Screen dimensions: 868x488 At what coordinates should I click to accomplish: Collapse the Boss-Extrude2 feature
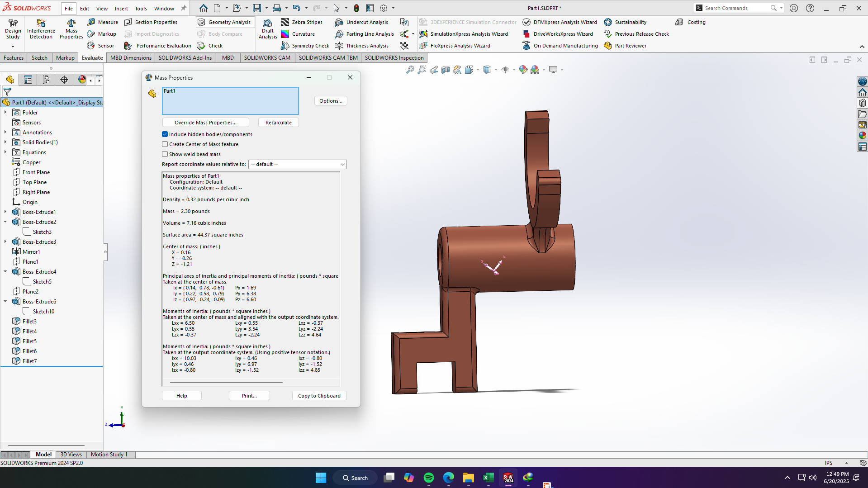[5, 222]
